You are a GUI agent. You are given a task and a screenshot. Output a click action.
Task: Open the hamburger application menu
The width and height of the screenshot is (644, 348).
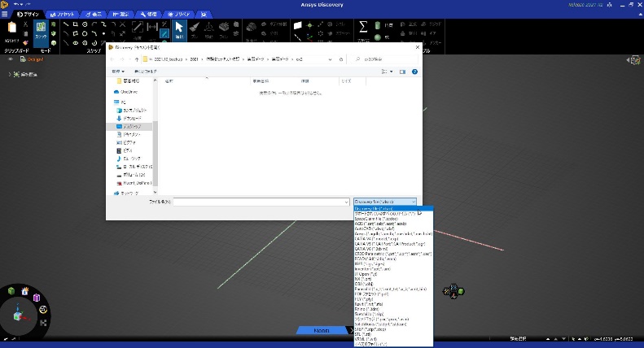pyautogui.click(x=5, y=14)
